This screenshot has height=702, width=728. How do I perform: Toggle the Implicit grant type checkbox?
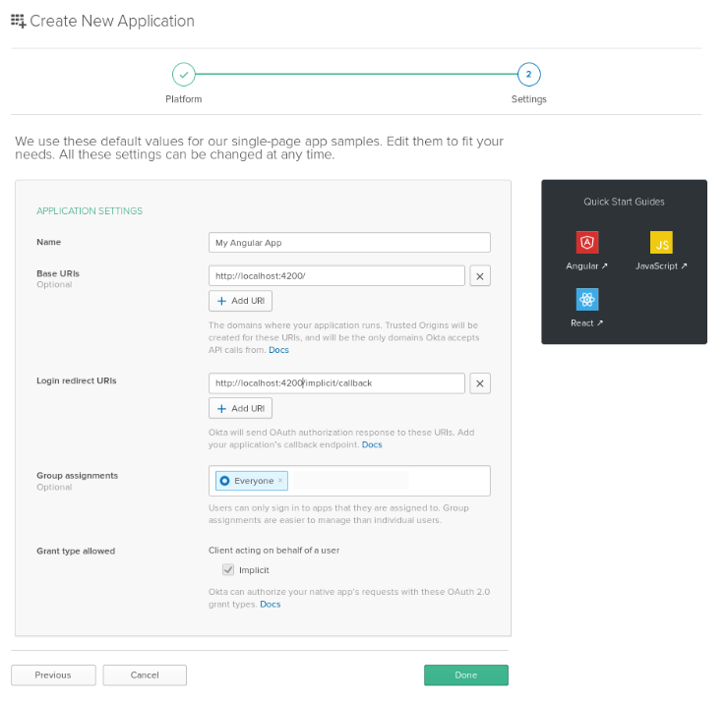click(228, 570)
